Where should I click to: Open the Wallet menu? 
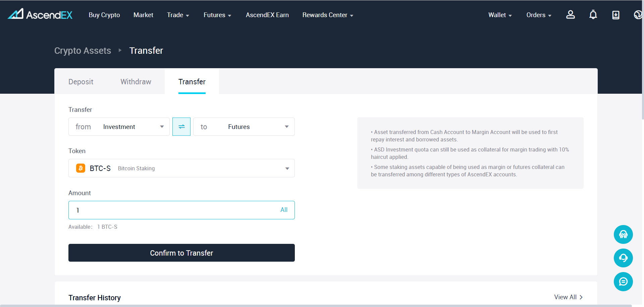point(500,15)
